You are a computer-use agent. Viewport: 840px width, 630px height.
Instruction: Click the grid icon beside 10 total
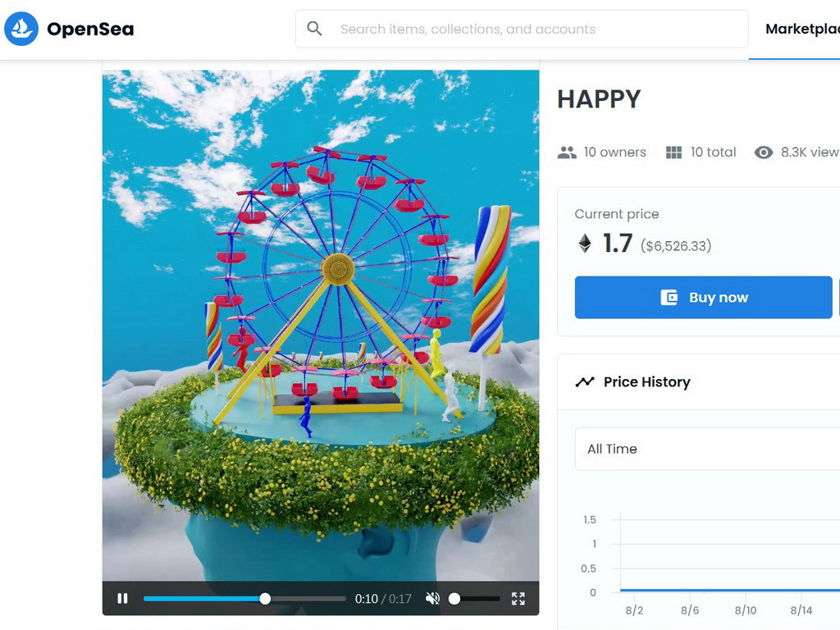point(673,153)
